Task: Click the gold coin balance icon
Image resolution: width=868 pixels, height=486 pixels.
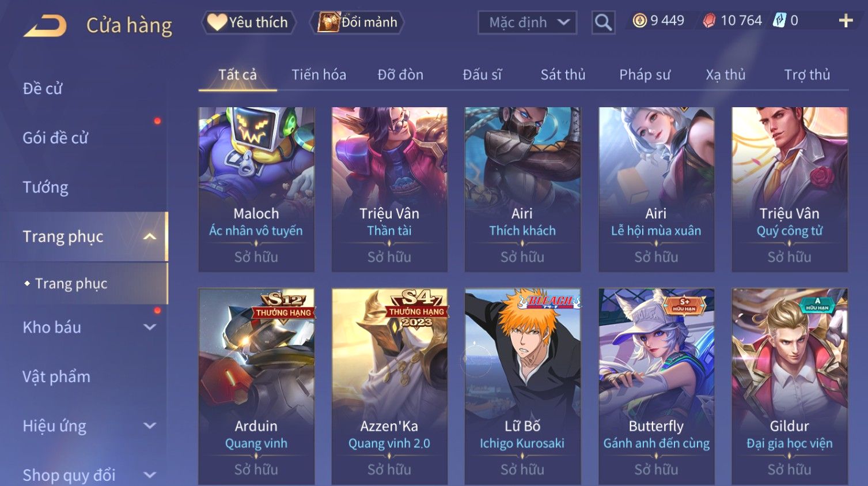Action: point(639,21)
